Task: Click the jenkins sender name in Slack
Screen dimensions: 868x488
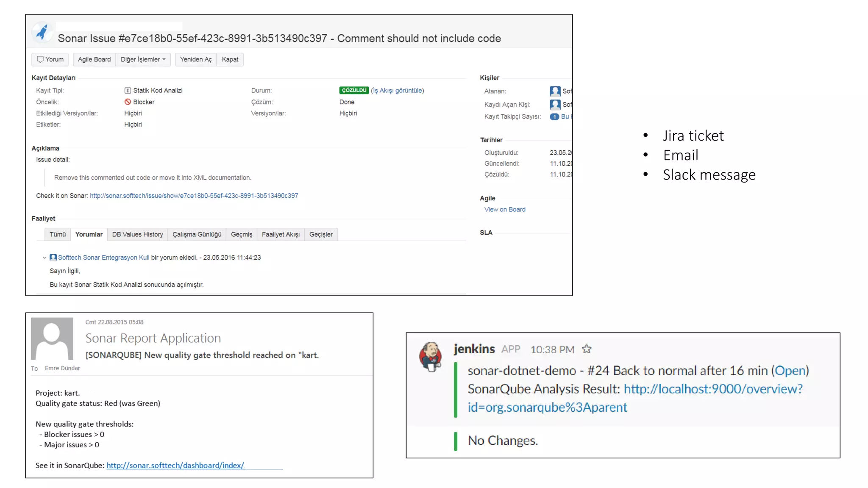Action: point(474,349)
